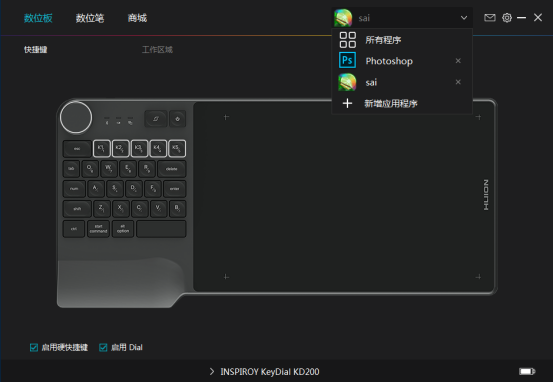Click the S key on the keypad
Viewport: 554px width, 382px height.
115,189
